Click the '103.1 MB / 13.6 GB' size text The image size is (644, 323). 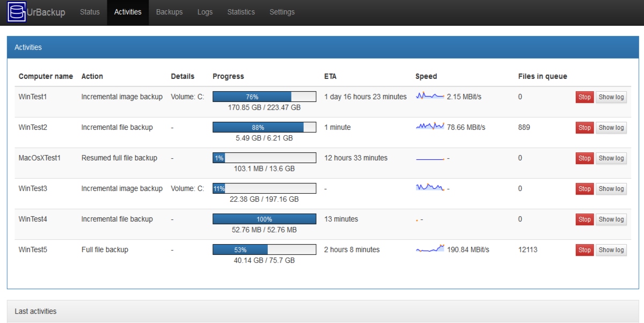tap(264, 168)
